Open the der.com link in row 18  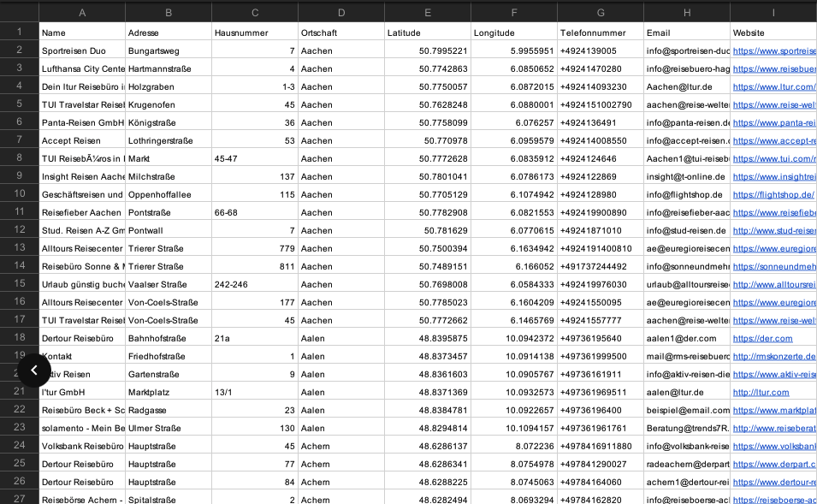(x=762, y=338)
